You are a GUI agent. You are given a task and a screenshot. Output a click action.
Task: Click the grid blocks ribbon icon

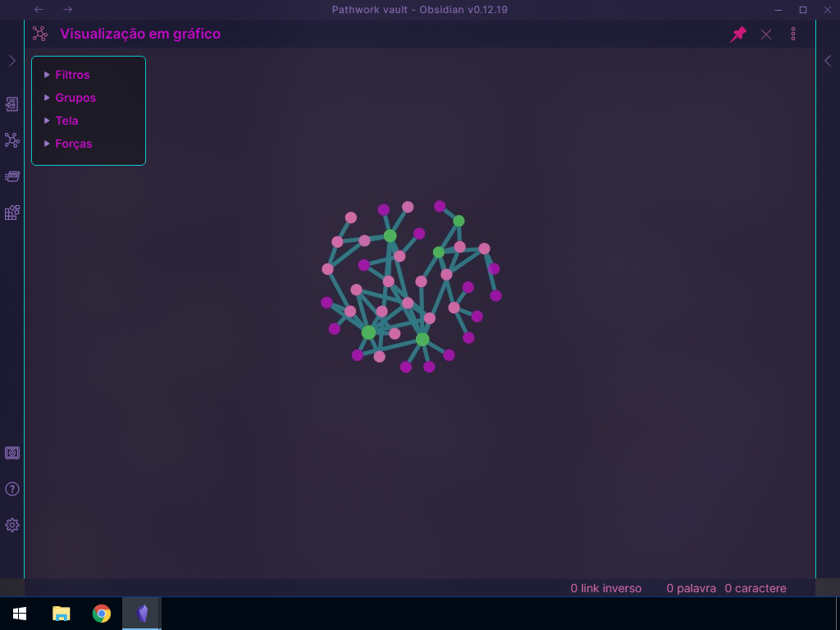click(11, 212)
